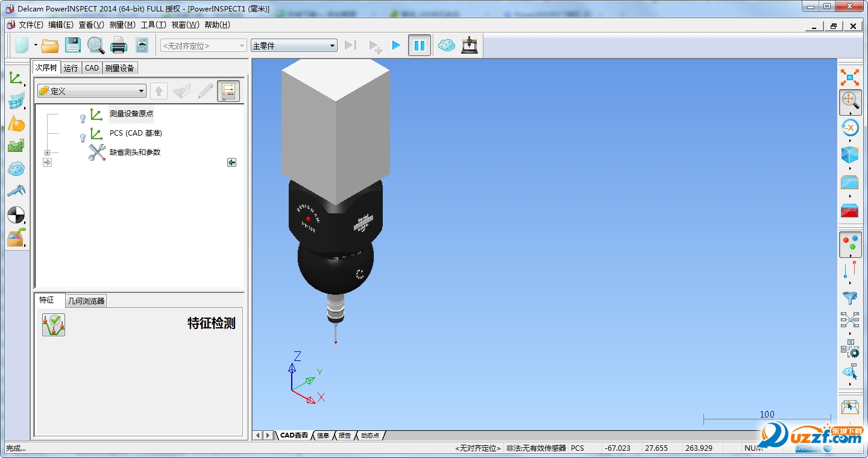Viewport: 868px width, 458px height.
Task: Toggle the zoom and pan magnifier tool
Action: 850,101
